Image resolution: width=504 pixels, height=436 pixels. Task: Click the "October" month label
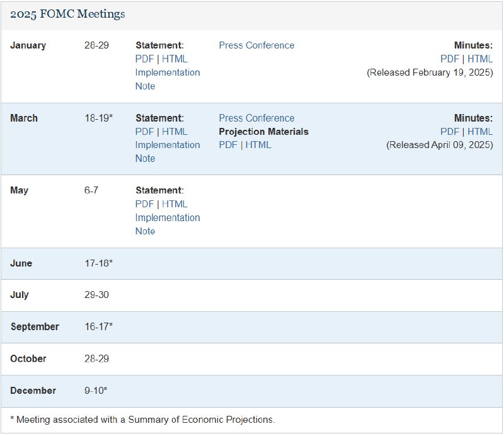tap(28, 359)
